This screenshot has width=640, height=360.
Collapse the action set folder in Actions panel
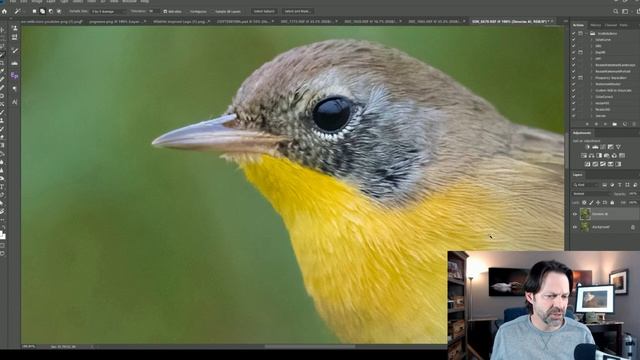pos(586,33)
